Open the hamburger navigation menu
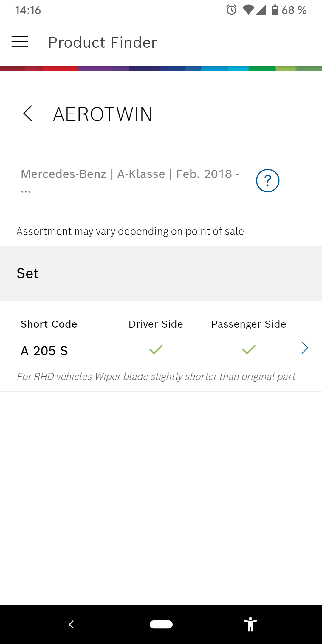 tap(20, 42)
